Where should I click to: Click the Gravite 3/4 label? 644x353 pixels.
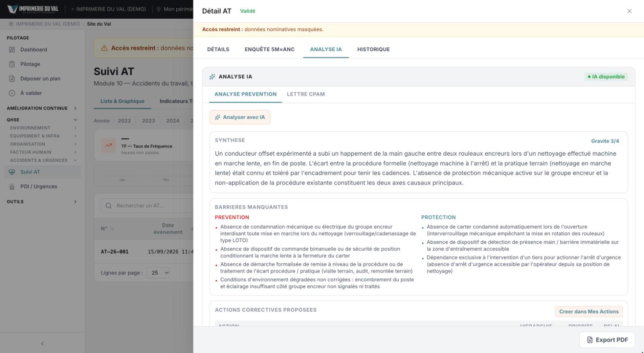pos(605,141)
